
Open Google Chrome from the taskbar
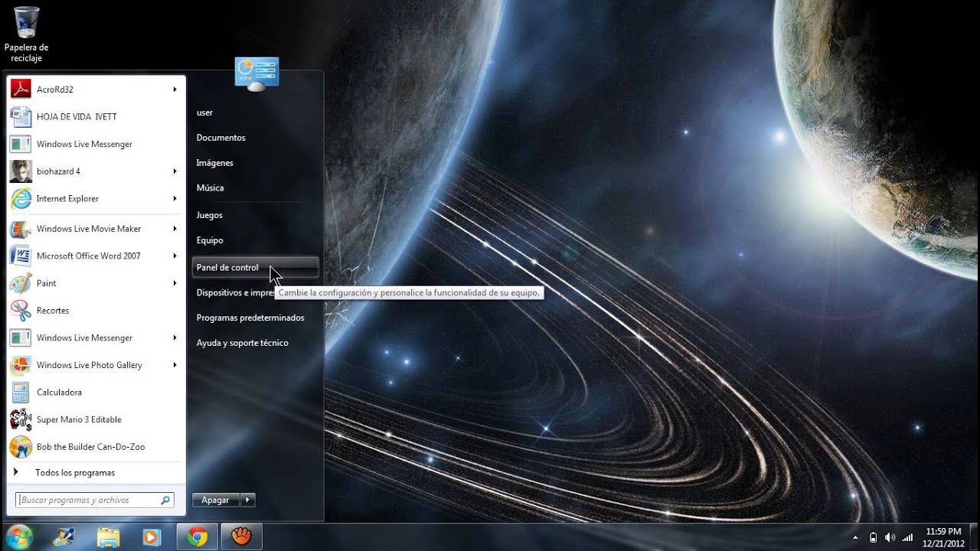tap(198, 537)
